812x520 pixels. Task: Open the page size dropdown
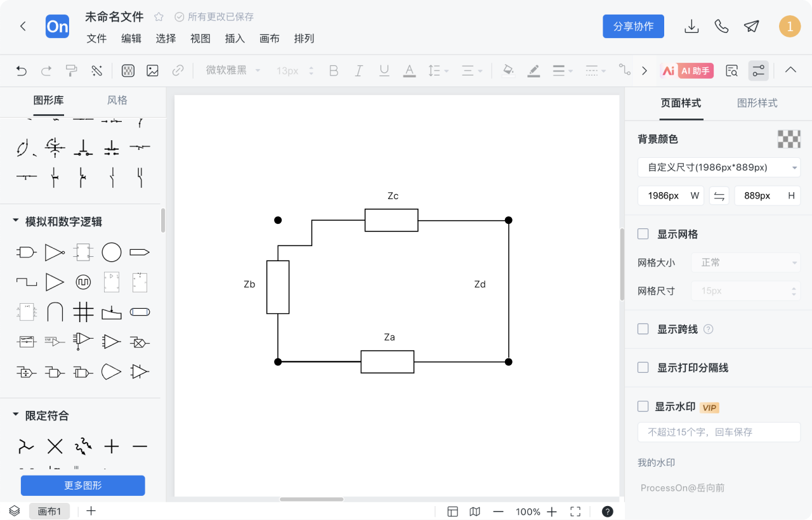pyautogui.click(x=719, y=167)
